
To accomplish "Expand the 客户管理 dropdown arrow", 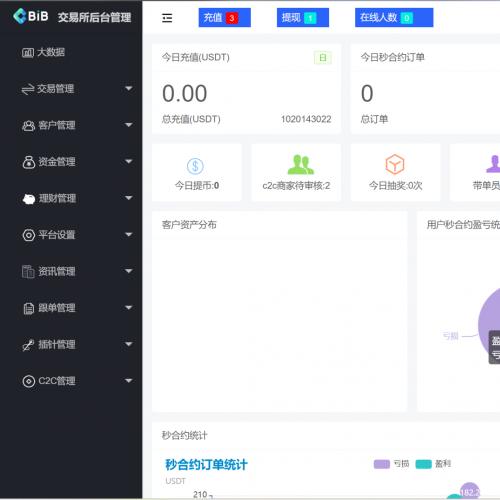I will click(129, 125).
